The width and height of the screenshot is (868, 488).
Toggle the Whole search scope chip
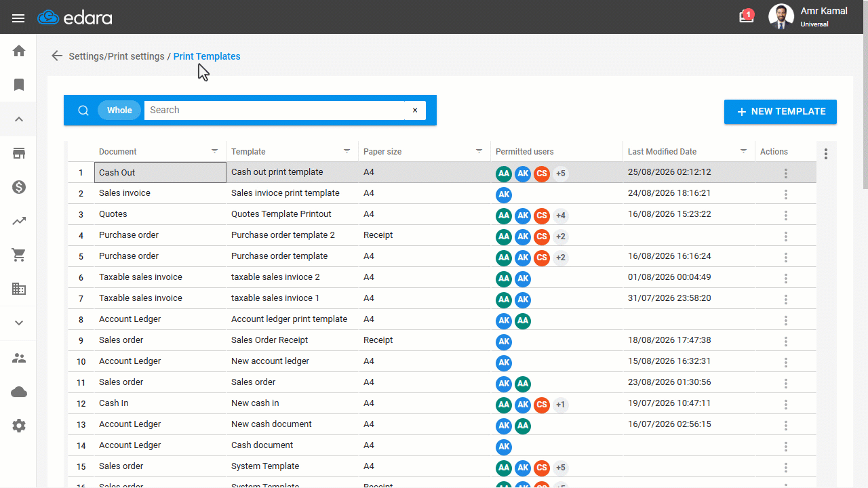pos(119,110)
